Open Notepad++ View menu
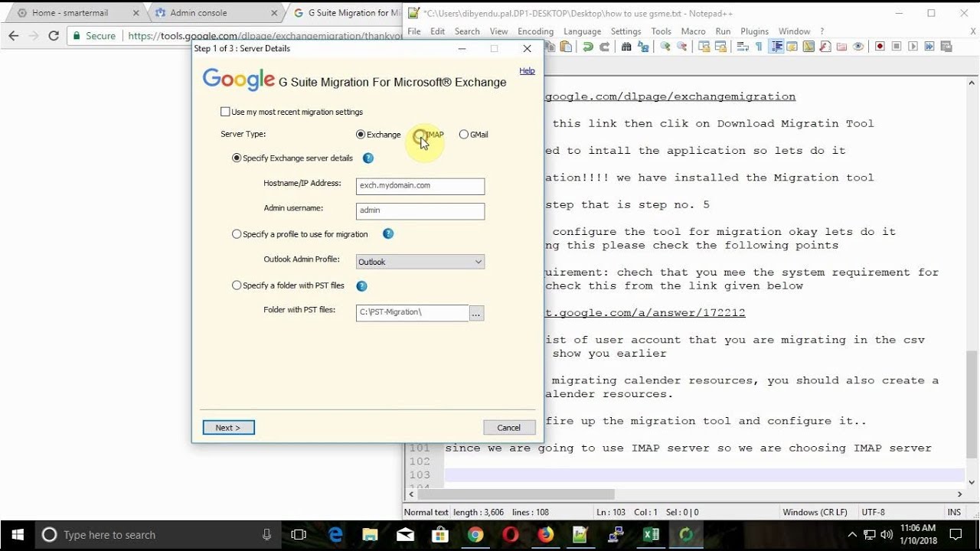 pos(498,31)
